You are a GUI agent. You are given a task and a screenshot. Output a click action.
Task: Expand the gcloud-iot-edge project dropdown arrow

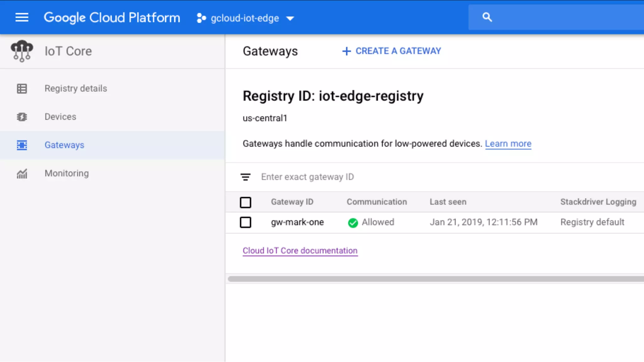pyautogui.click(x=290, y=19)
